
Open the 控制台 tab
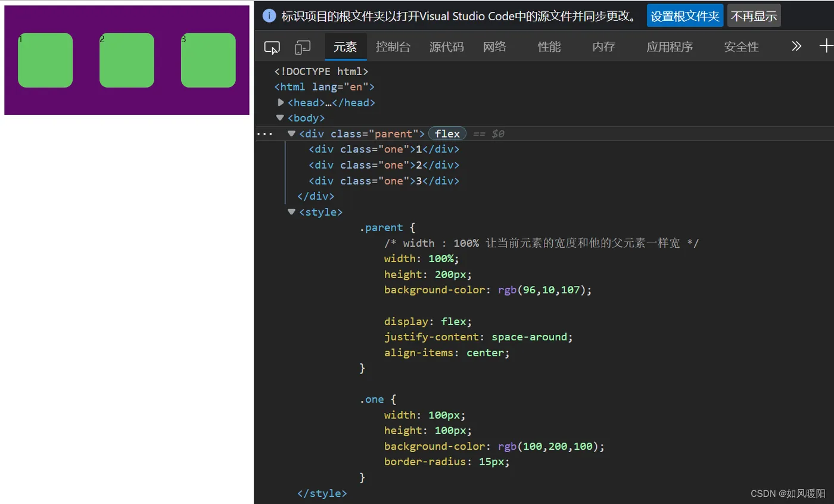[393, 47]
